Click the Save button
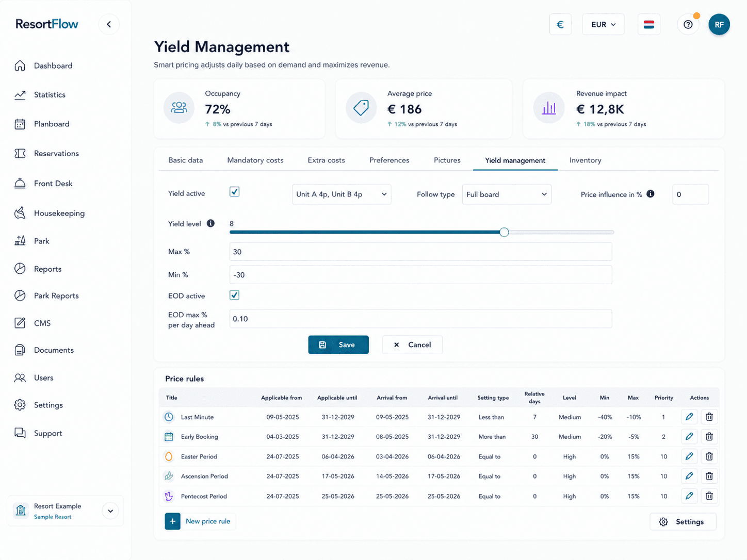 click(x=338, y=345)
